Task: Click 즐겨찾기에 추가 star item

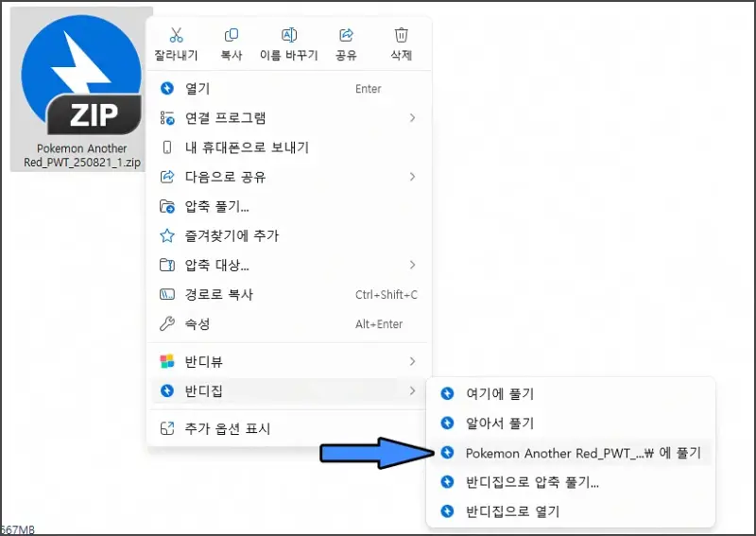Action: (x=289, y=236)
